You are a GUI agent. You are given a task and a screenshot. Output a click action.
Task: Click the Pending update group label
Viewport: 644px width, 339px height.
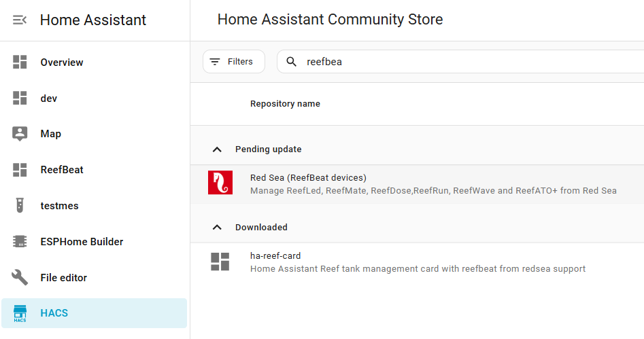tap(268, 149)
